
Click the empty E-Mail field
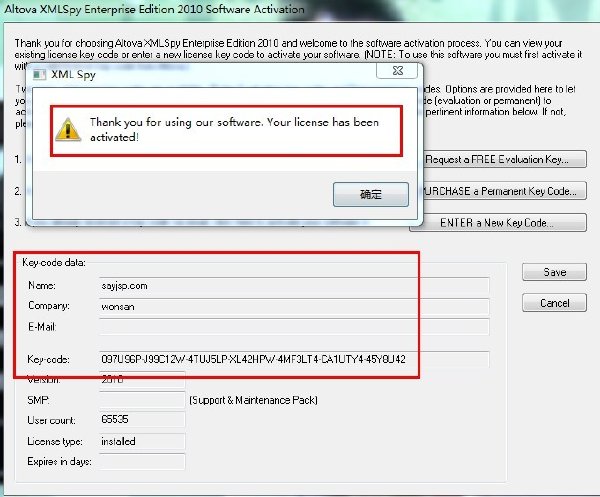click(294, 327)
